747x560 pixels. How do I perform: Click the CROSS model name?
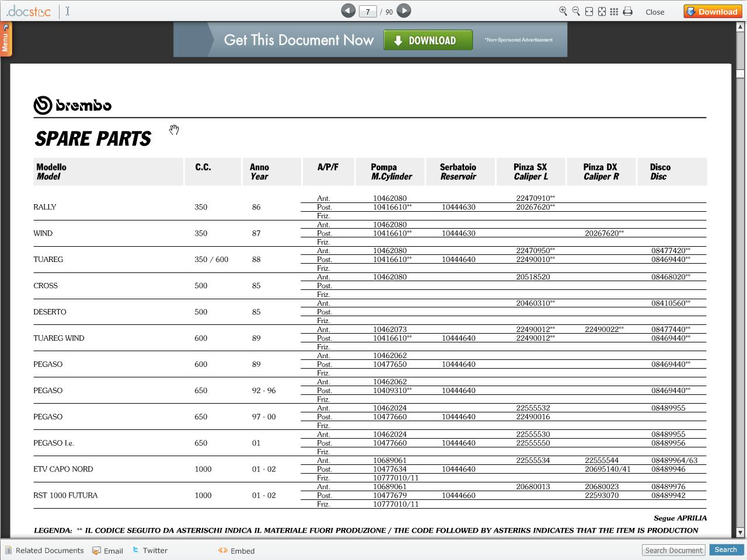point(46,286)
